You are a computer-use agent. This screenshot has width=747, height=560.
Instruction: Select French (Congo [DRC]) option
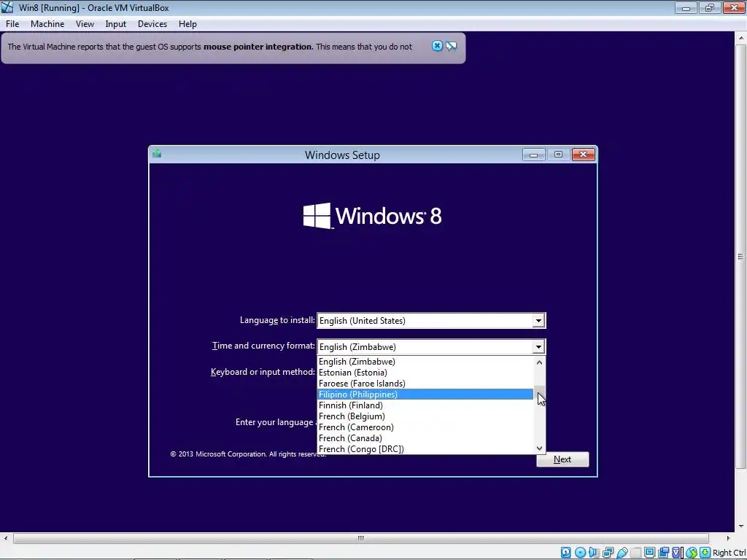coord(425,449)
